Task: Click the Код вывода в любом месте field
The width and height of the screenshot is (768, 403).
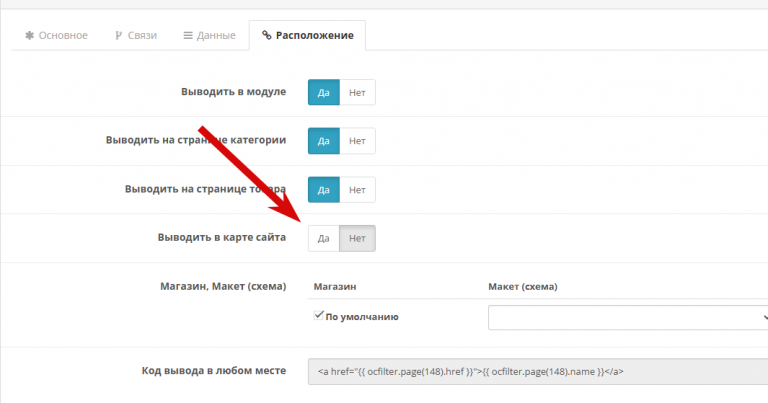Action: 538,371
